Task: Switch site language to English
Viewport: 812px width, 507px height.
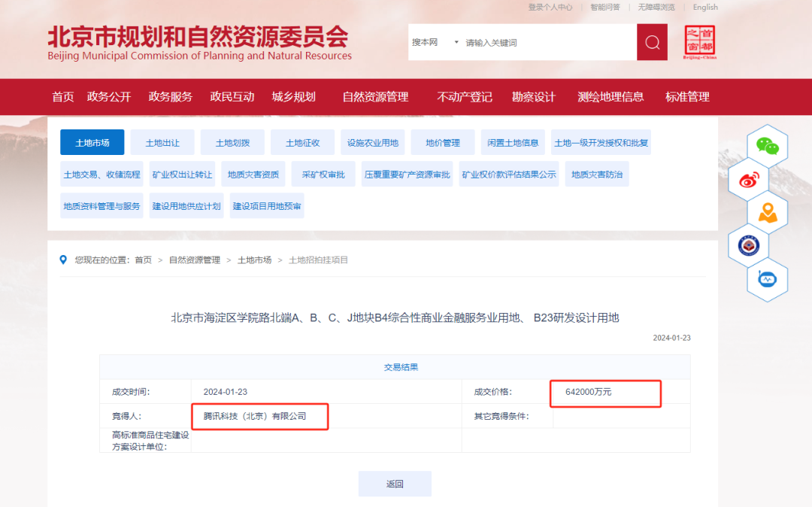Action: point(705,7)
